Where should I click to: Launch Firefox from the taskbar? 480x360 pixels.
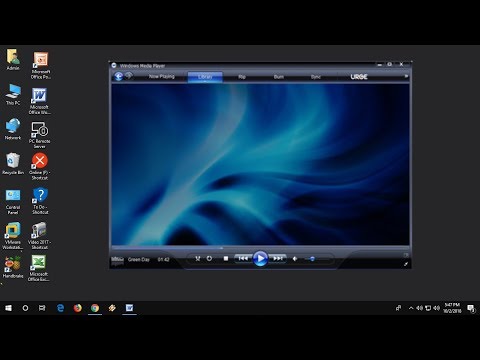pos(78,308)
